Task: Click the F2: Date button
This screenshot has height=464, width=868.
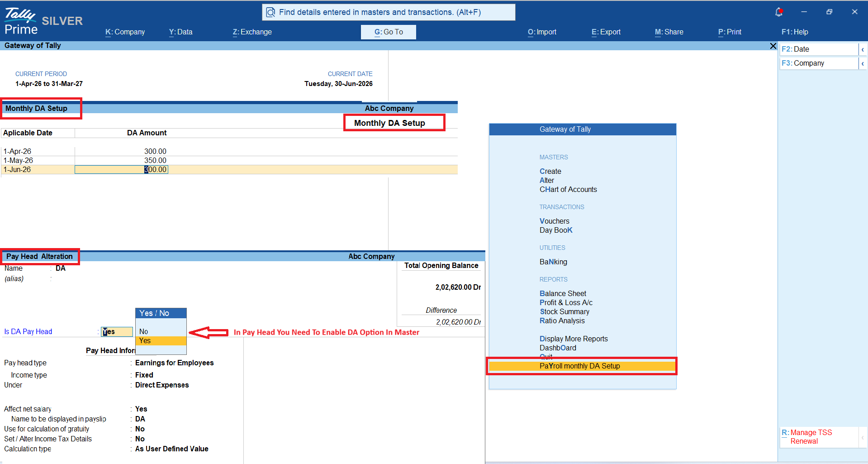Action: click(819, 49)
